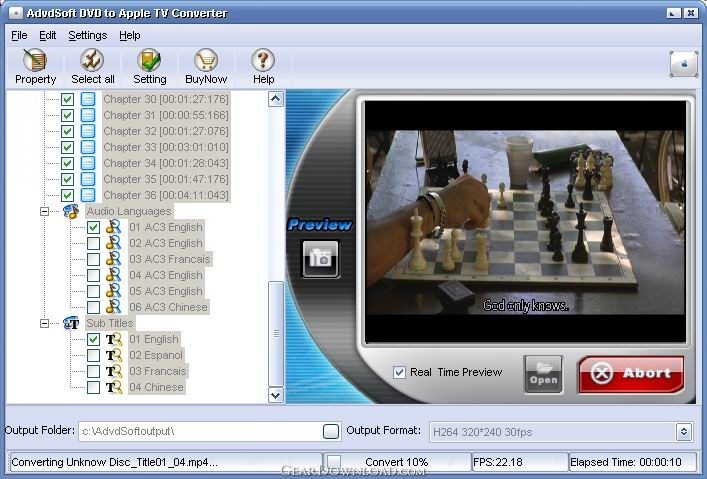
Task: Click the Sub Titles group icon
Action: pos(71,323)
